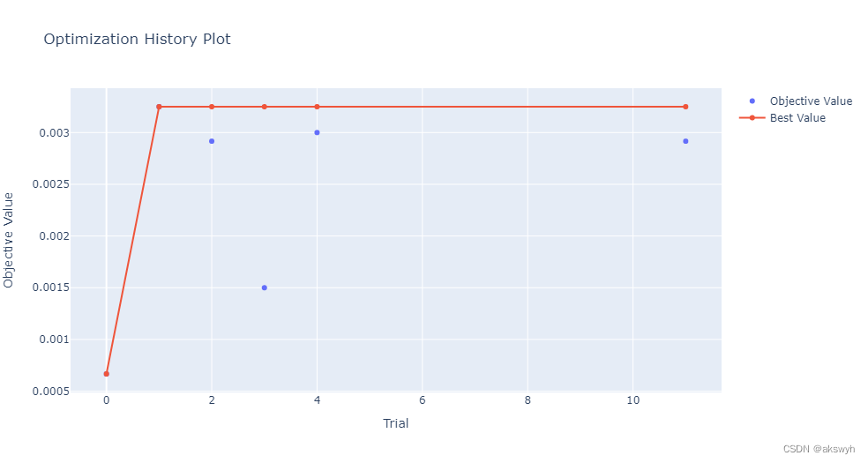Click the red Best Value point at trial 3
This screenshot has width=868, height=463.
point(264,107)
